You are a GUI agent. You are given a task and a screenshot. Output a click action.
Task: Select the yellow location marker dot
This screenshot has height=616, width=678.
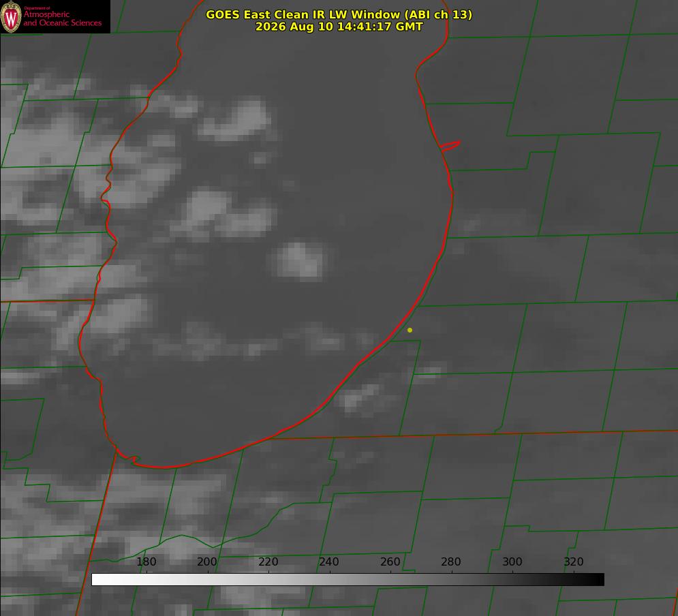point(410,330)
